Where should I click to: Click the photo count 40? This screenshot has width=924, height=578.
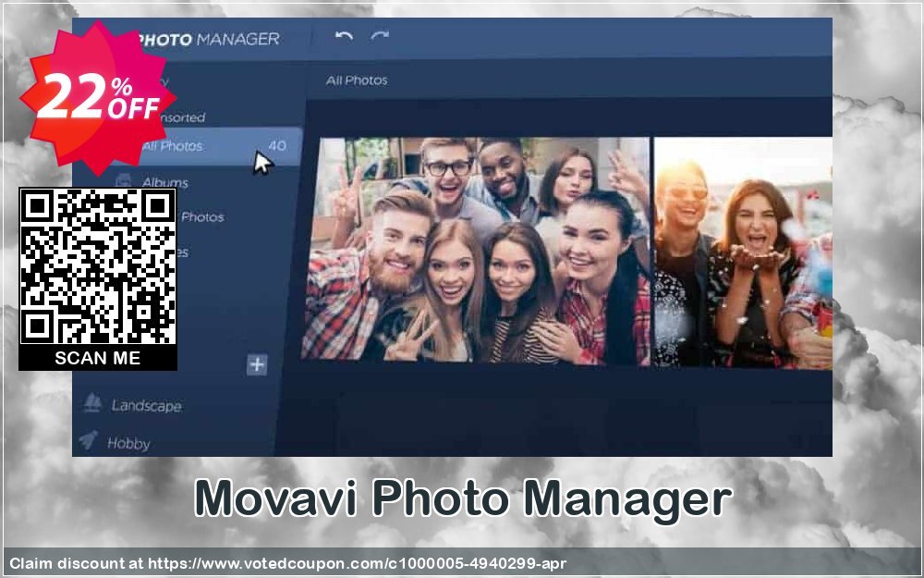coord(277,146)
